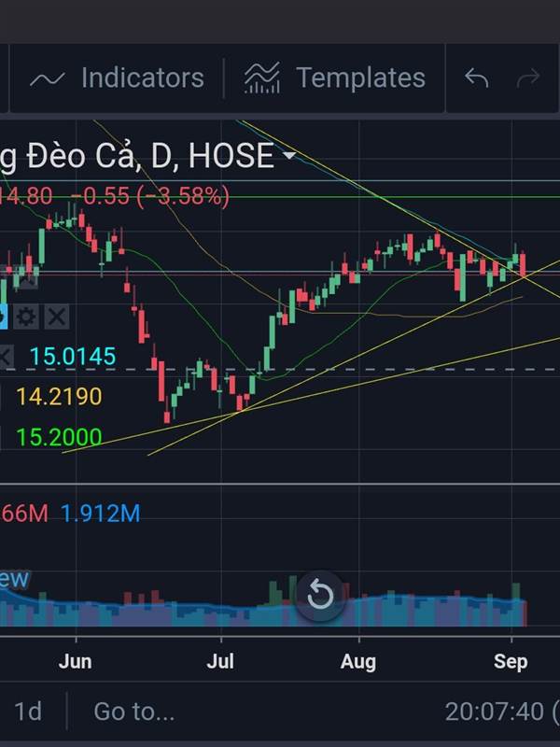The height and width of the screenshot is (747, 560).
Task: Click the Jun label on time axis
Action: coord(76,661)
